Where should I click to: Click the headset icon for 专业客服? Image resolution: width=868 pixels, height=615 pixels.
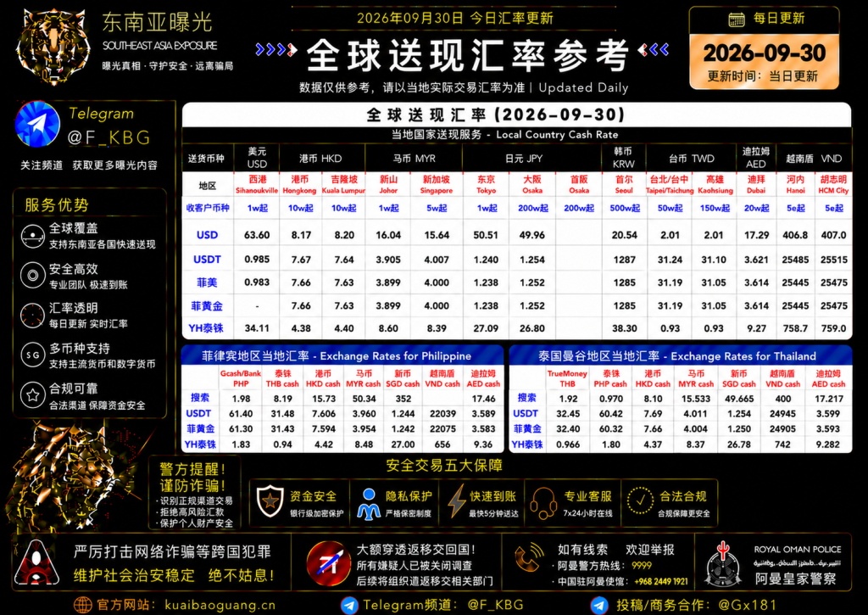click(x=543, y=503)
